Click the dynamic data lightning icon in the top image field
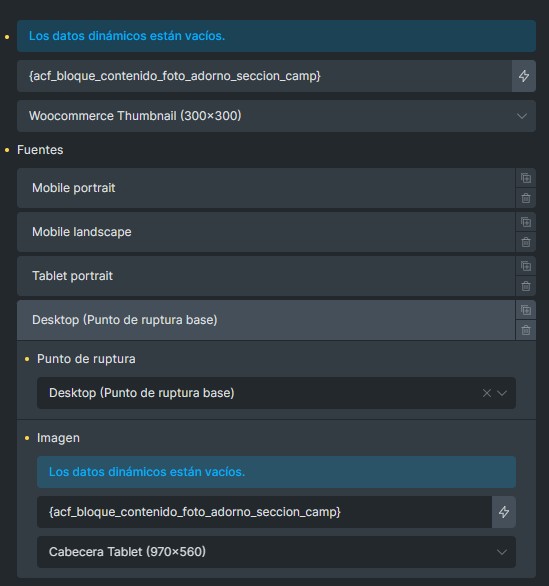549x586 pixels. [524, 76]
